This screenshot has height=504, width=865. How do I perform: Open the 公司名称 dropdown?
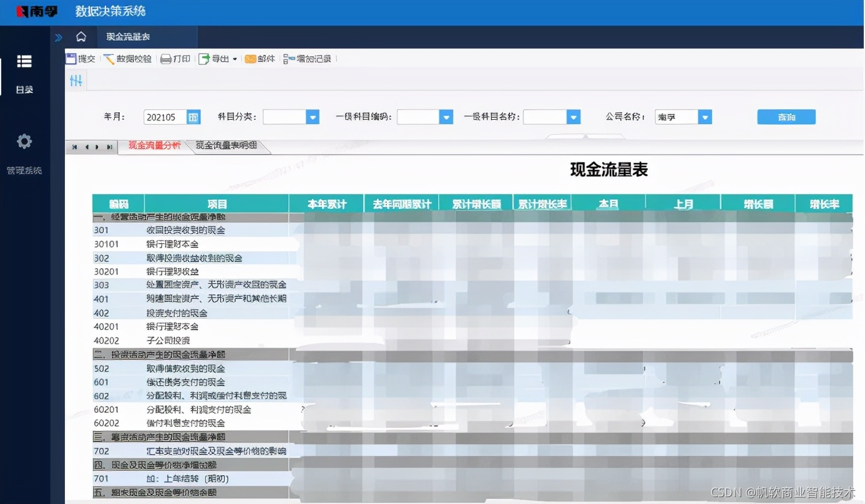(705, 117)
